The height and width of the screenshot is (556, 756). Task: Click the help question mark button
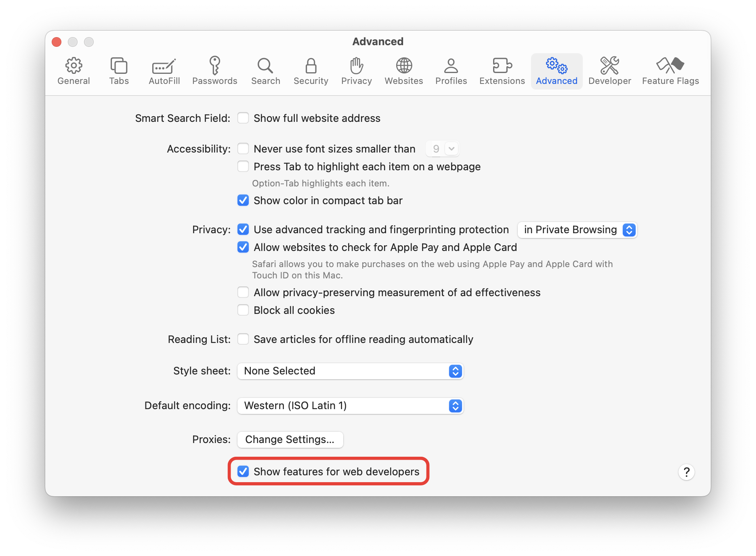(687, 472)
